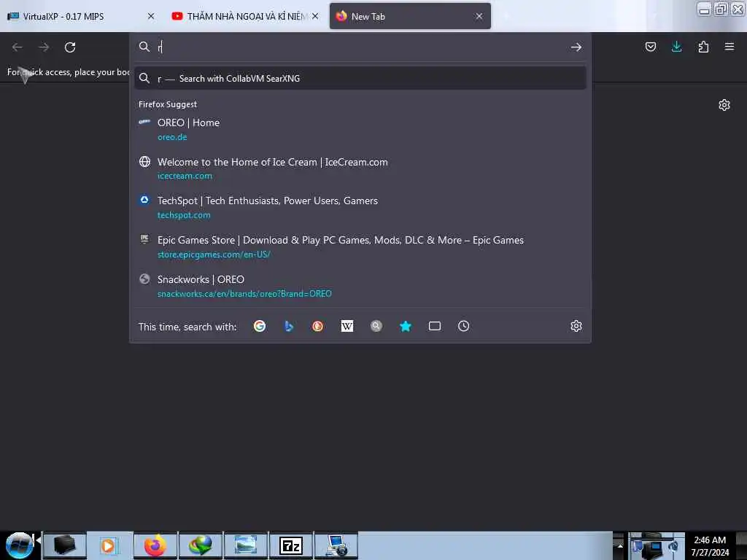747x560 pixels.
Task: Click the snackworks.ca URL text
Action: 244,294
